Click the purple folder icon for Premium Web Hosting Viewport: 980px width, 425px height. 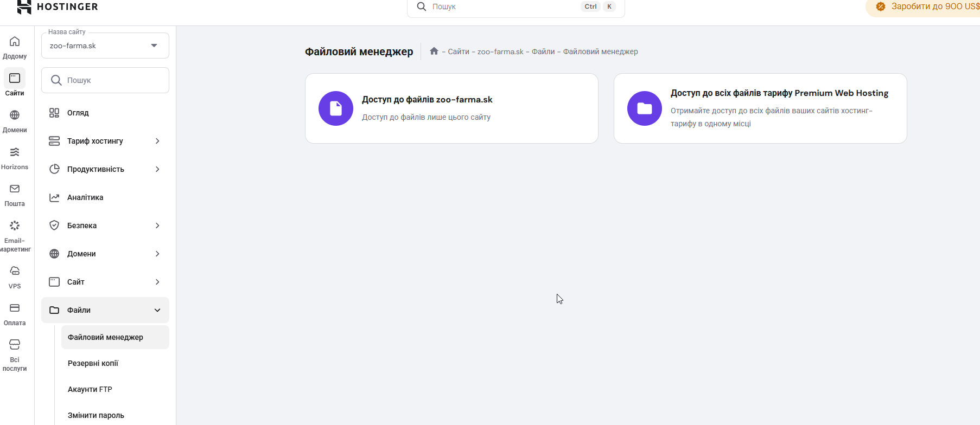(x=645, y=108)
